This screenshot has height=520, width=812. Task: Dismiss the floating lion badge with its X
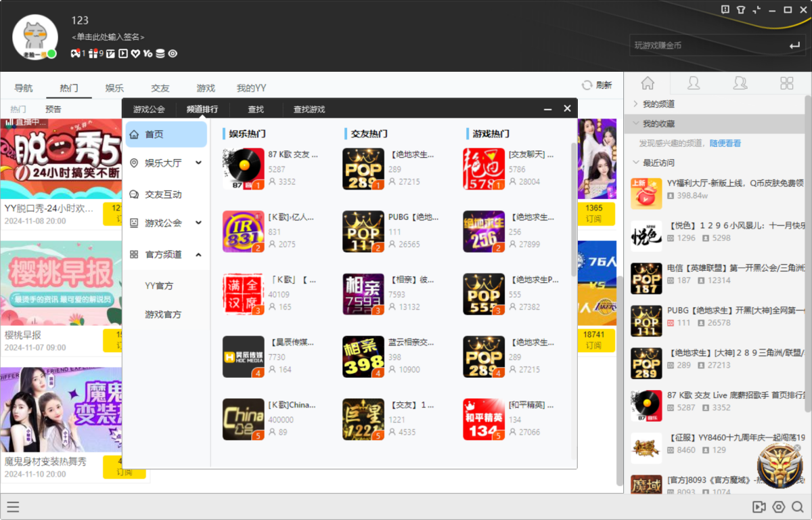click(797, 447)
